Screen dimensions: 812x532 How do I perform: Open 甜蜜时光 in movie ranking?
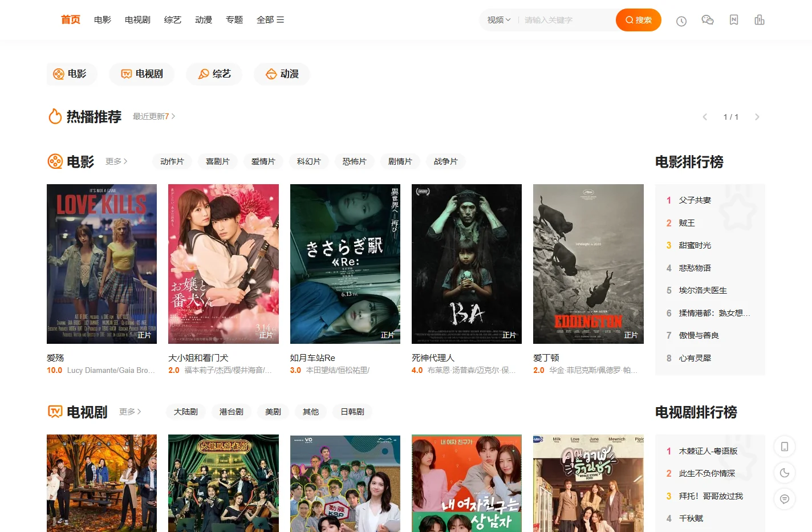click(695, 245)
